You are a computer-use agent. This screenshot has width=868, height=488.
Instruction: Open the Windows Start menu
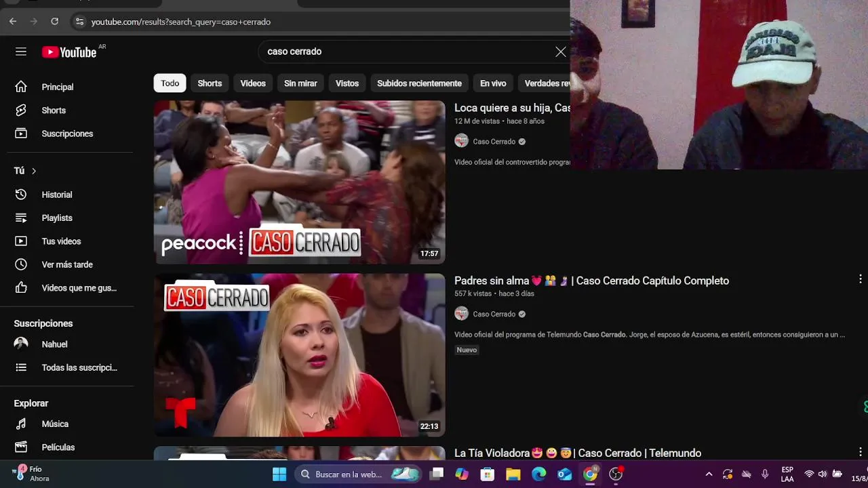[279, 474]
